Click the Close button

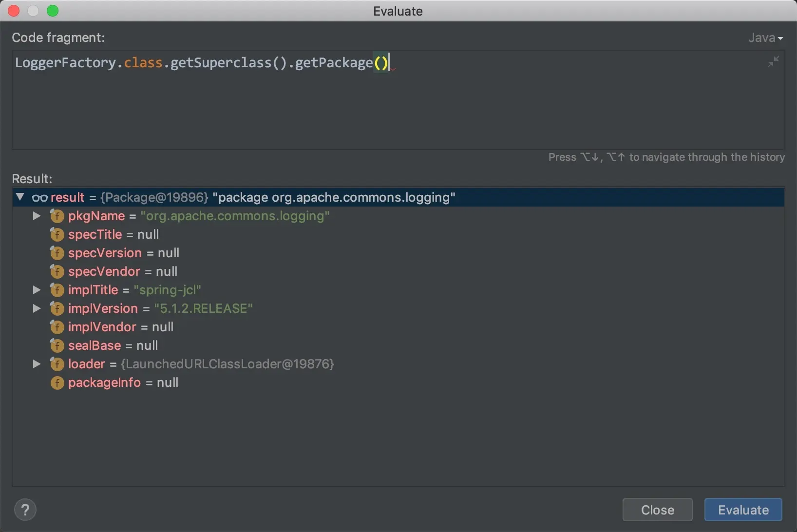[x=658, y=510]
